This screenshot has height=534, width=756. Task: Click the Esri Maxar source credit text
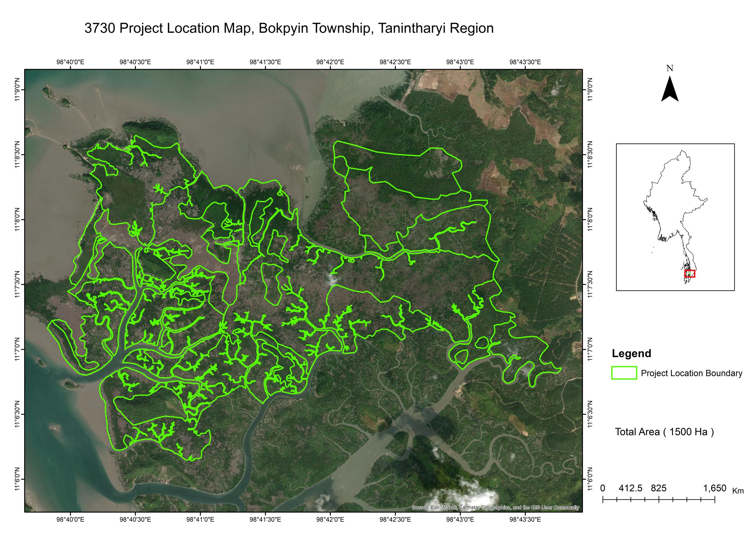point(495,507)
